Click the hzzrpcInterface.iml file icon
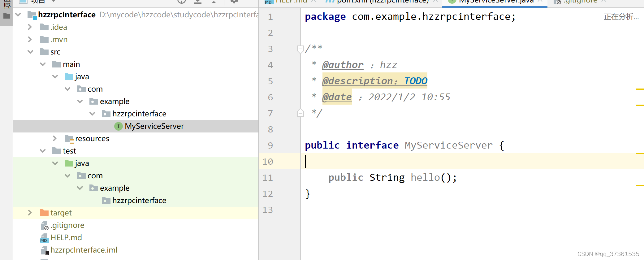Viewport: 644px width, 260px height. pos(45,250)
